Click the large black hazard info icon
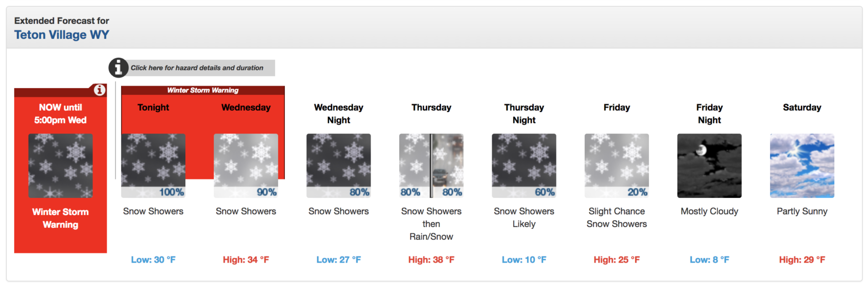This screenshot has width=868, height=286. [x=118, y=67]
